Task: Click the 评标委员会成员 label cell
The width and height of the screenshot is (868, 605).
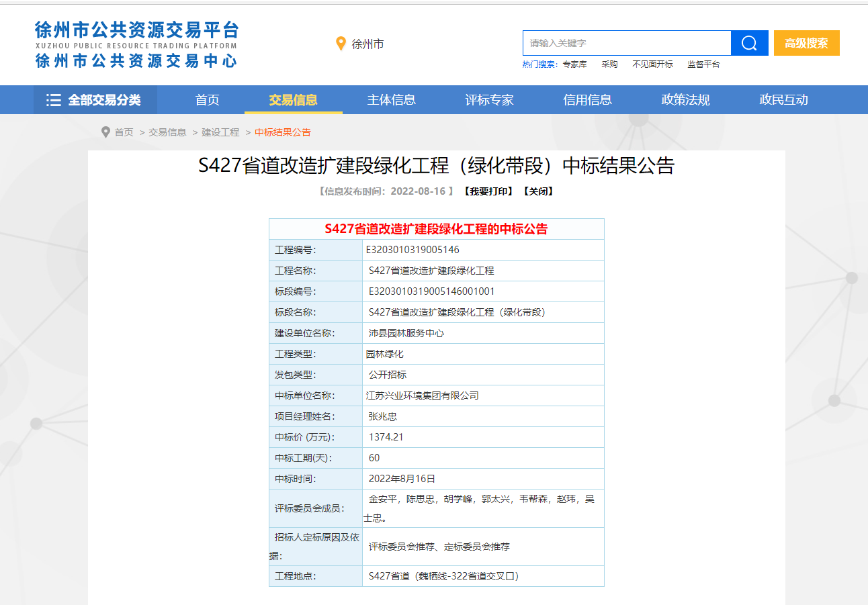Action: coord(316,508)
